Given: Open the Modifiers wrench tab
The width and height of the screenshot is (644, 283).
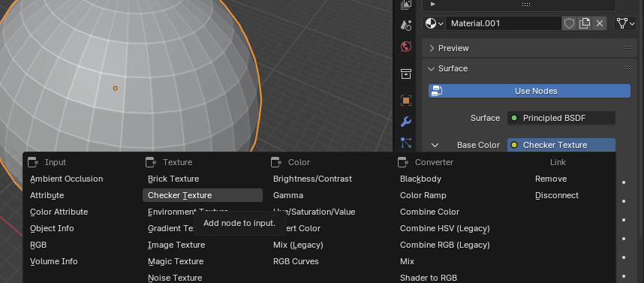Looking at the screenshot, I should (x=406, y=122).
